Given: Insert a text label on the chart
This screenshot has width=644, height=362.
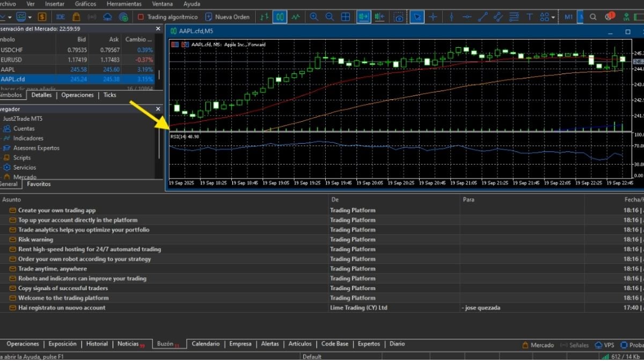Looking at the screenshot, I should [529, 17].
